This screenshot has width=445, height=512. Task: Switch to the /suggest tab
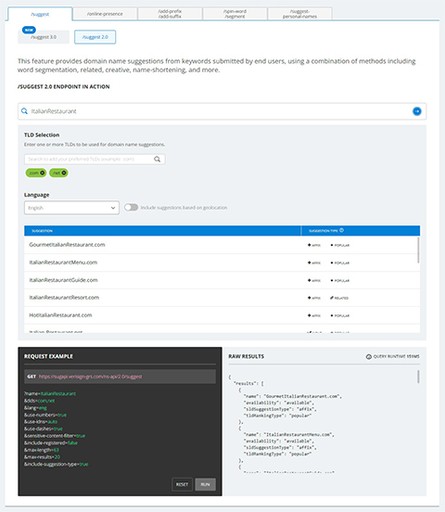coord(40,14)
